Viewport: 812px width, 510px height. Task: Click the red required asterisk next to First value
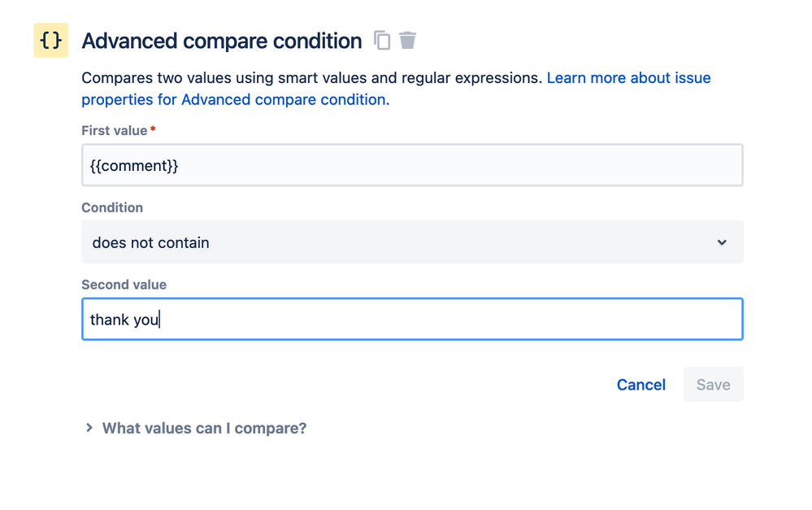click(153, 129)
